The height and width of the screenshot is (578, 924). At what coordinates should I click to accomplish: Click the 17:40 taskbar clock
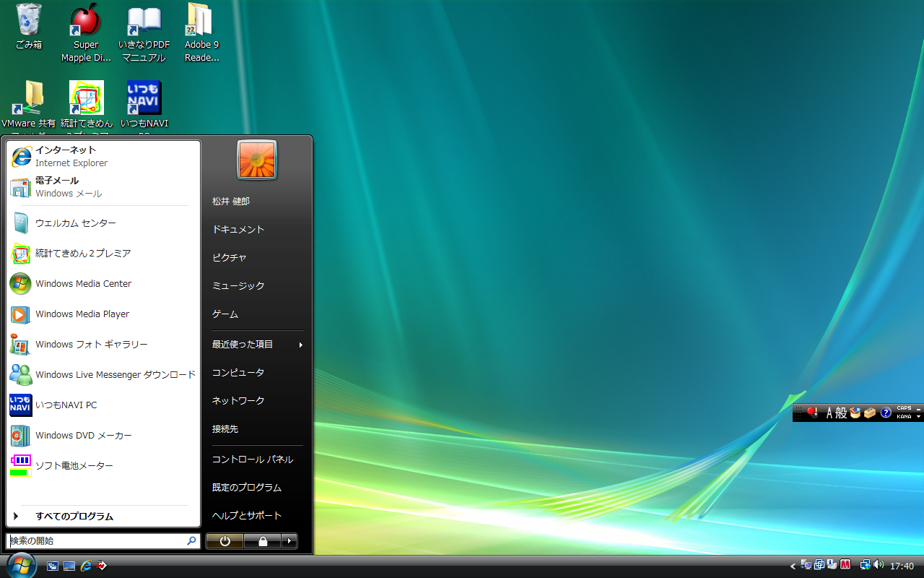click(902, 566)
